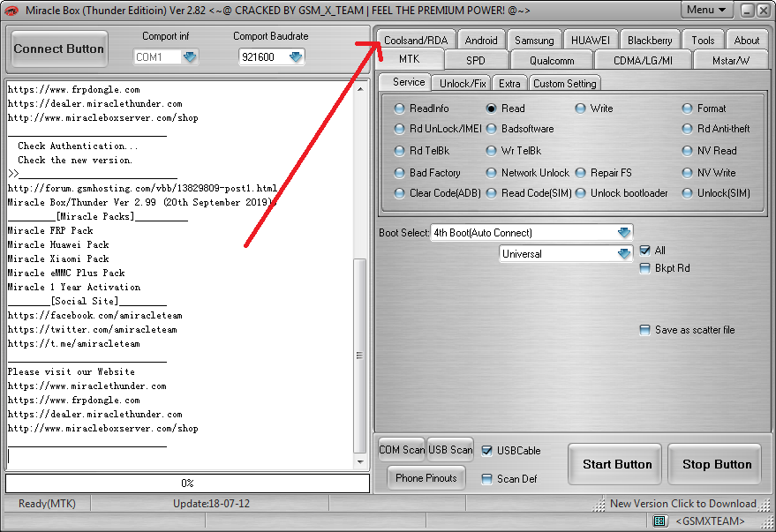
Task: Open the Universal model dropdown
Action: pyautogui.click(x=624, y=253)
